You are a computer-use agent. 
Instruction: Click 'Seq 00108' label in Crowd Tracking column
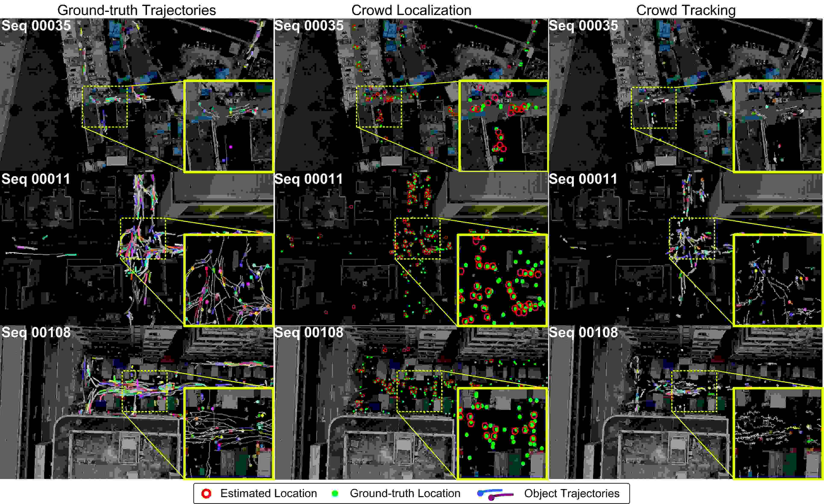coord(583,332)
